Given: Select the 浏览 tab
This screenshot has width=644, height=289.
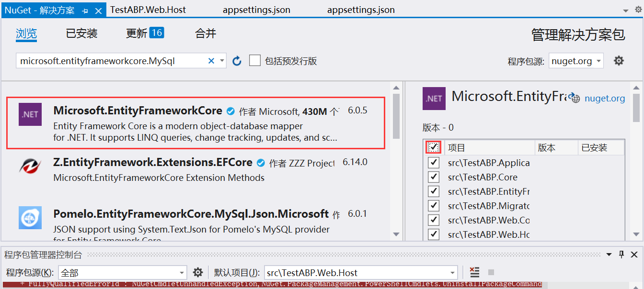Looking at the screenshot, I should pos(26,33).
